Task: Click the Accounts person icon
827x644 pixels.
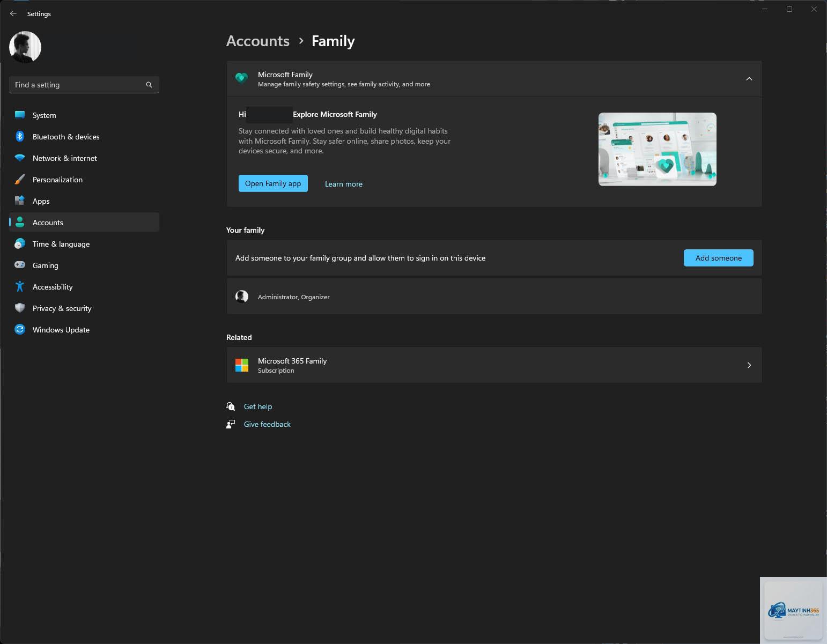Action: click(x=20, y=222)
